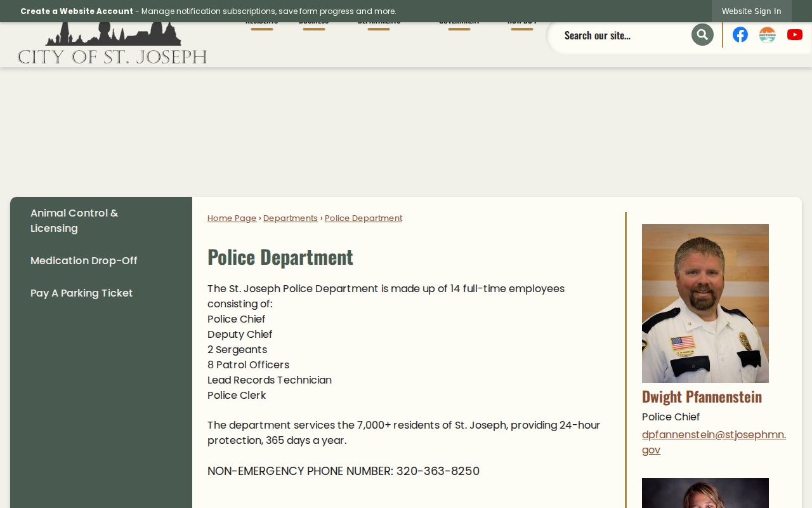This screenshot has width=812, height=508.
Task: Click Police Department breadcrumb link
Action: click(x=363, y=218)
